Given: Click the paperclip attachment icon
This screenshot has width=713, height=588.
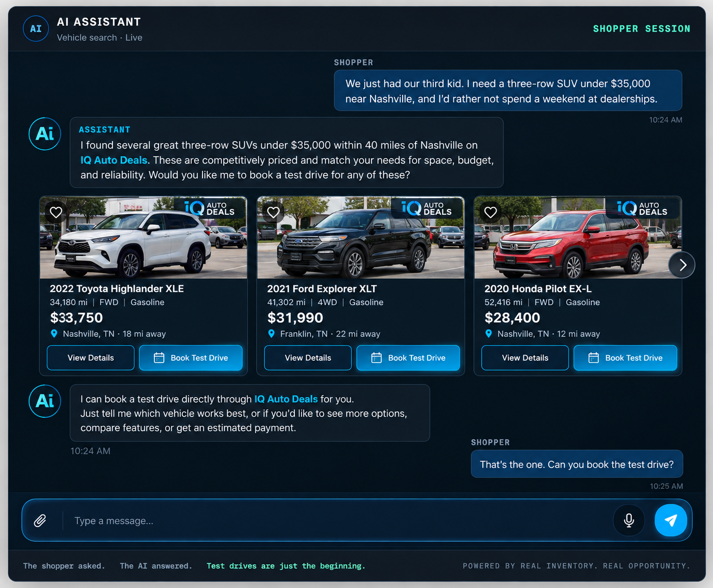Looking at the screenshot, I should point(40,520).
